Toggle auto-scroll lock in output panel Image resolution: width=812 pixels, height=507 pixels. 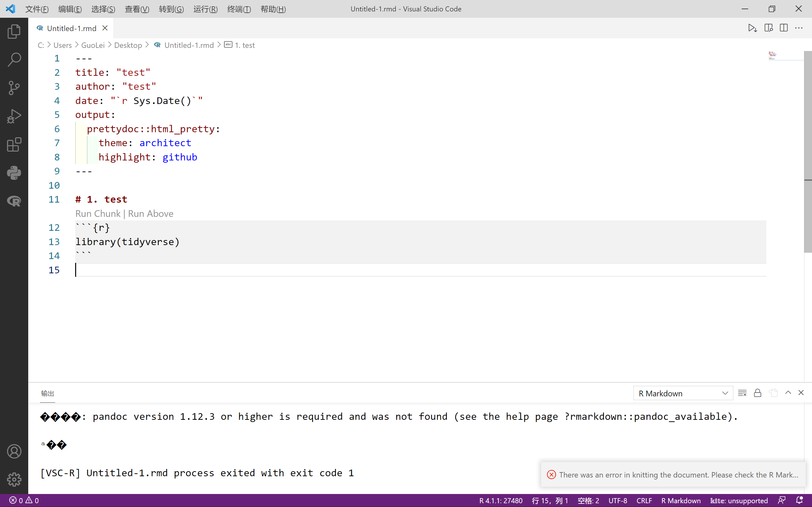pos(757,393)
